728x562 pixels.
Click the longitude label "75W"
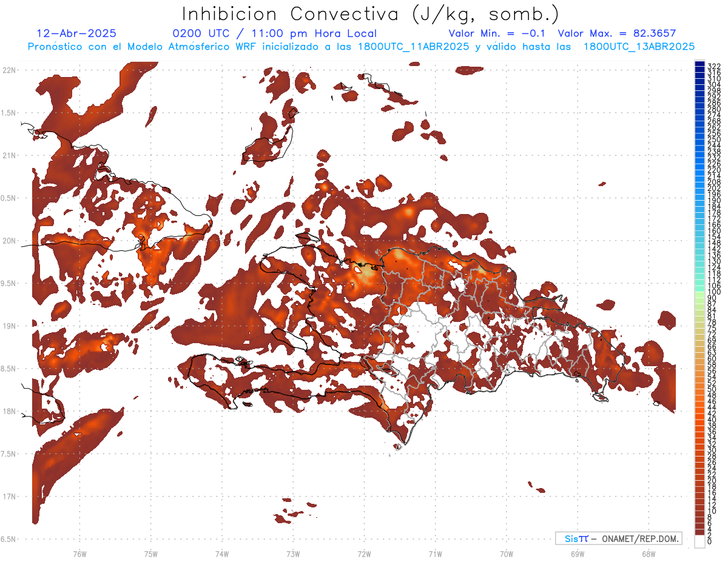coord(151,554)
